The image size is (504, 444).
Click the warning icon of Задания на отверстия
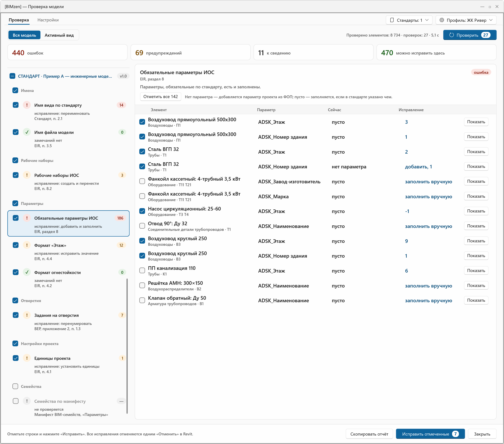[x=27, y=315]
